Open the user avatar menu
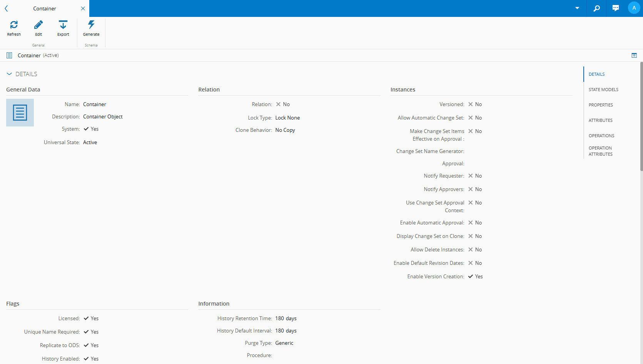This screenshot has height=364, width=643. 634,8
